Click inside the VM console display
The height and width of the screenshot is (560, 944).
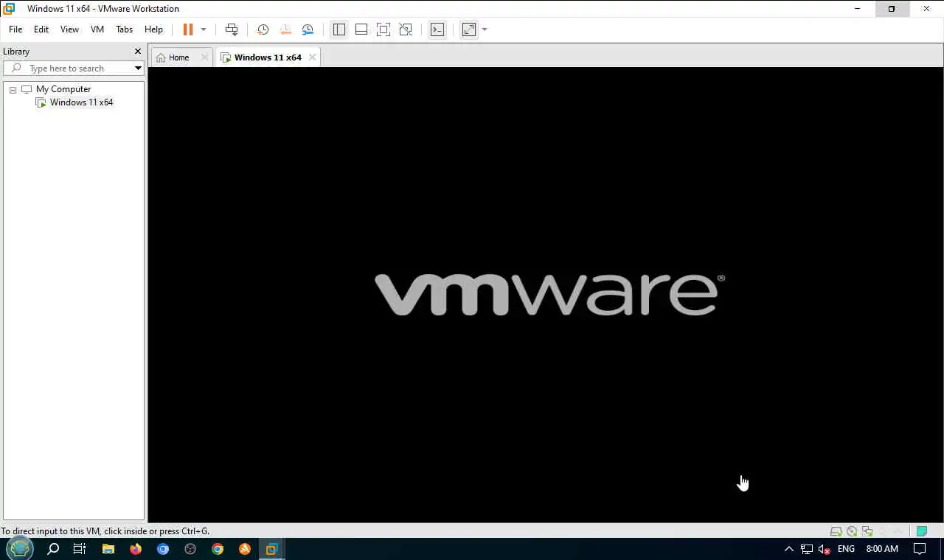(x=546, y=295)
